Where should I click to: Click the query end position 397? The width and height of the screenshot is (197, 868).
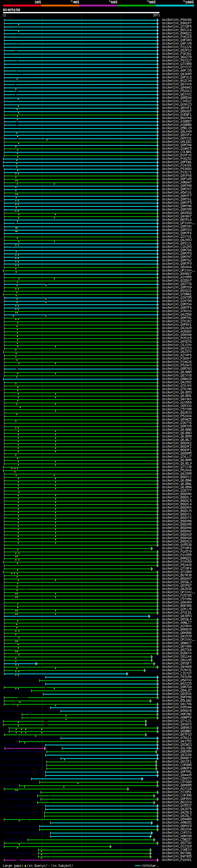click(155, 15)
